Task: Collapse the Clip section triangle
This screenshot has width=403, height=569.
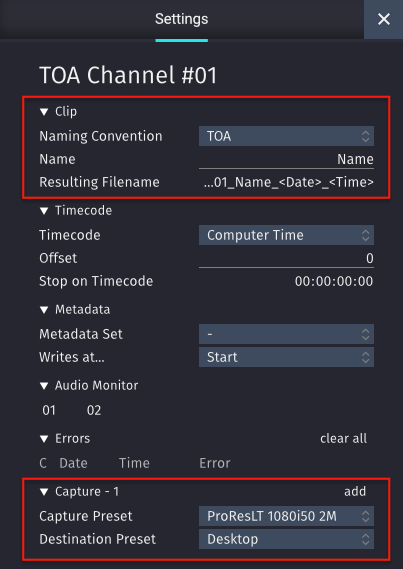Action: pos(44,112)
